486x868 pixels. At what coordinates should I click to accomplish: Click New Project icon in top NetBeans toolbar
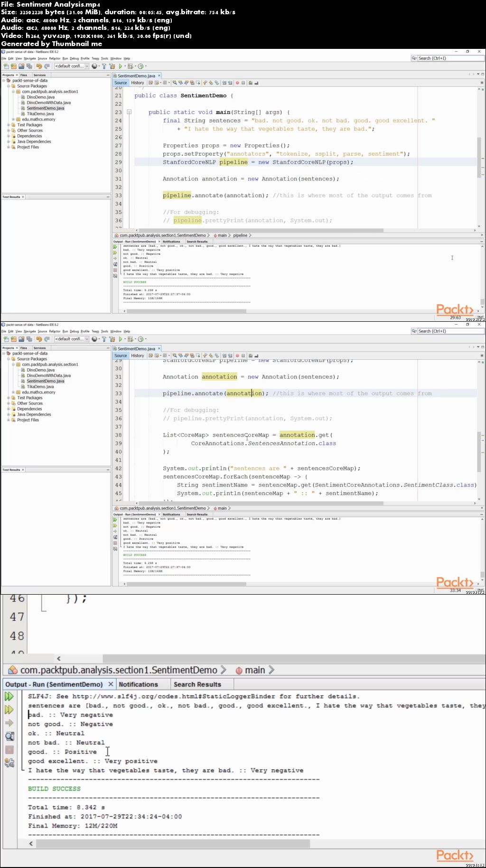(14, 66)
